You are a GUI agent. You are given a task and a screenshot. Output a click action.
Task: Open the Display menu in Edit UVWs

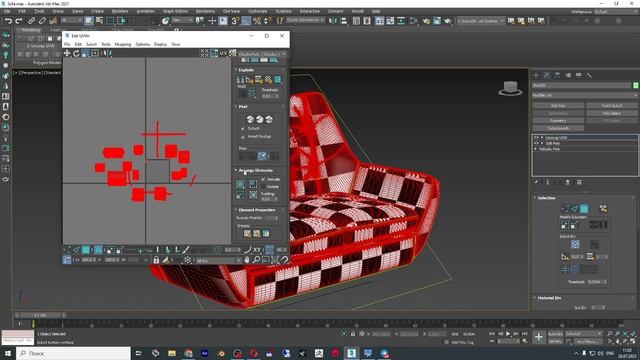point(160,44)
